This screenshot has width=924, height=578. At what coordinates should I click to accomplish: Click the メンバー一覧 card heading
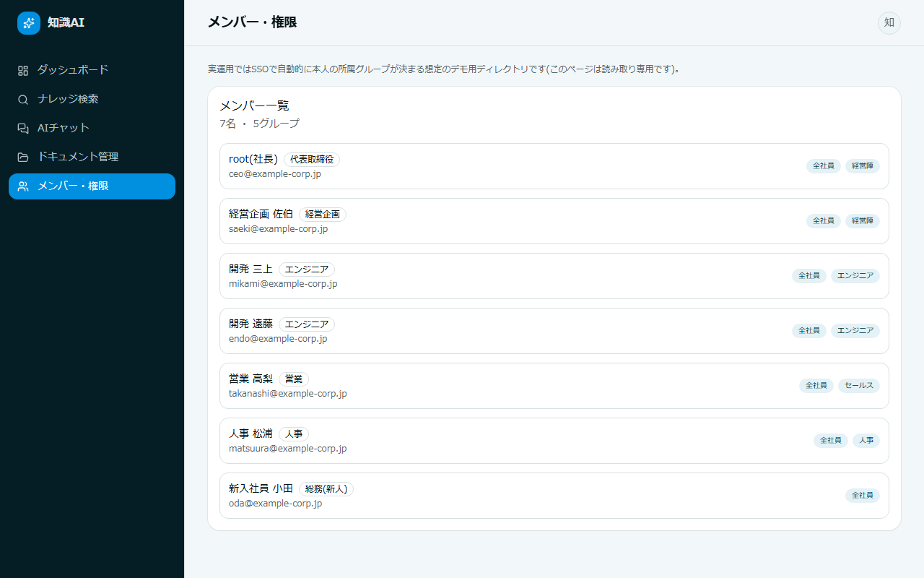click(254, 106)
